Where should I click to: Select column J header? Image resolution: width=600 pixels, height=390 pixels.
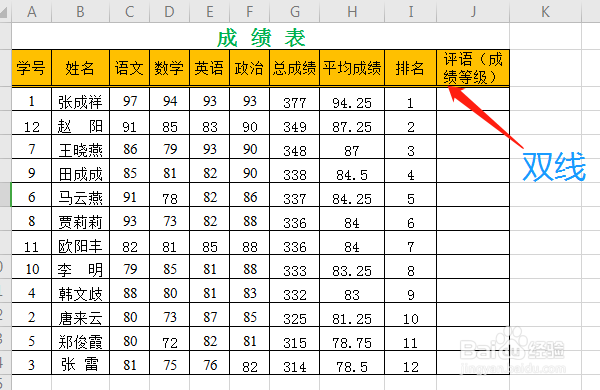point(473,11)
